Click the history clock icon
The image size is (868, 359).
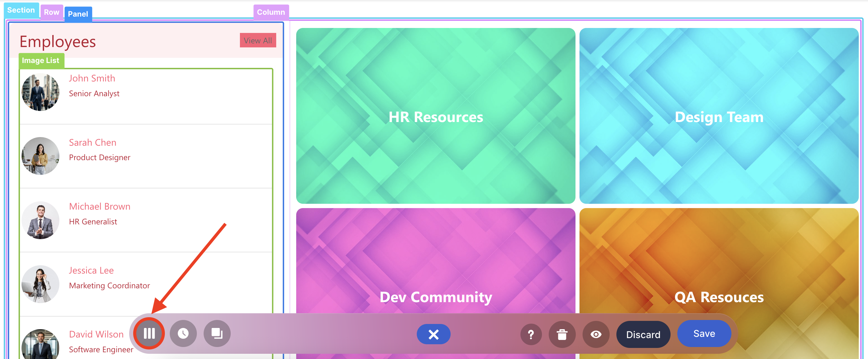pyautogui.click(x=183, y=333)
